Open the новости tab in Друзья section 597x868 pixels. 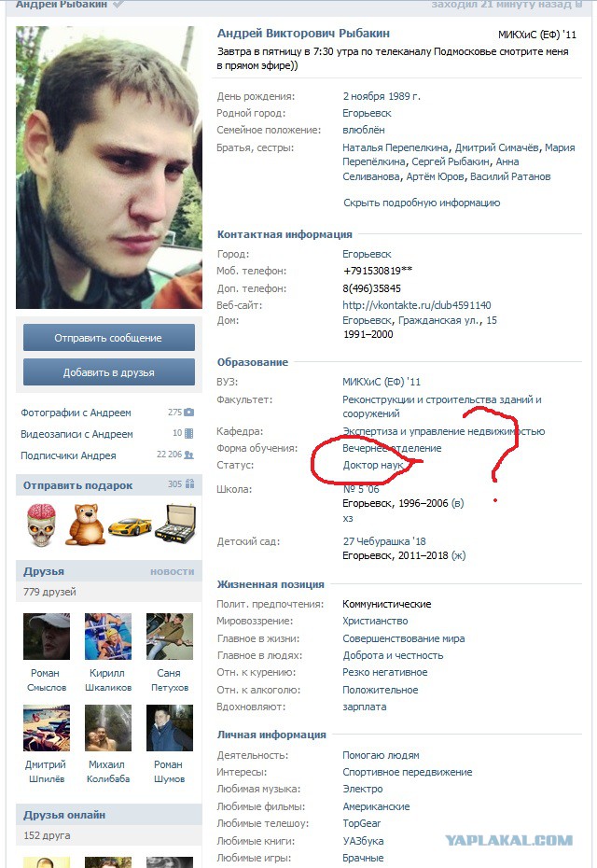(x=172, y=571)
